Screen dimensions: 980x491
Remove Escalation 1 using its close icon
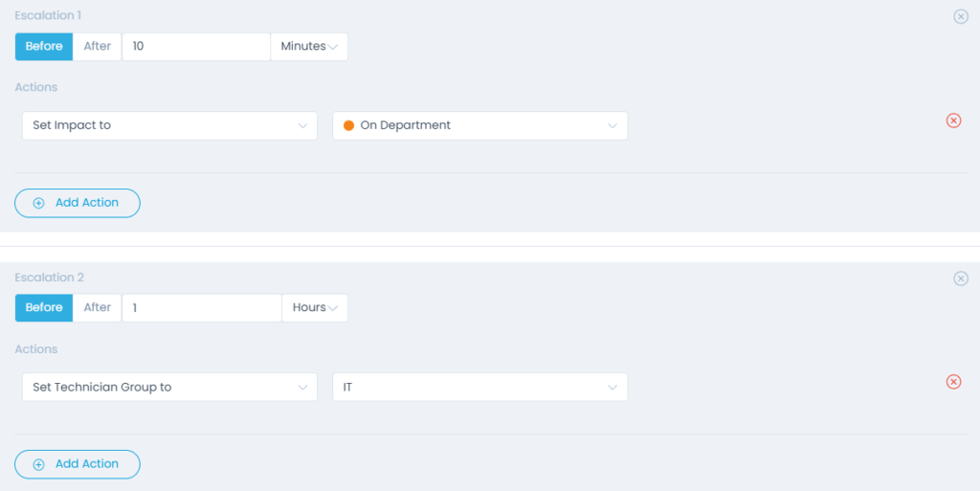[961, 17]
